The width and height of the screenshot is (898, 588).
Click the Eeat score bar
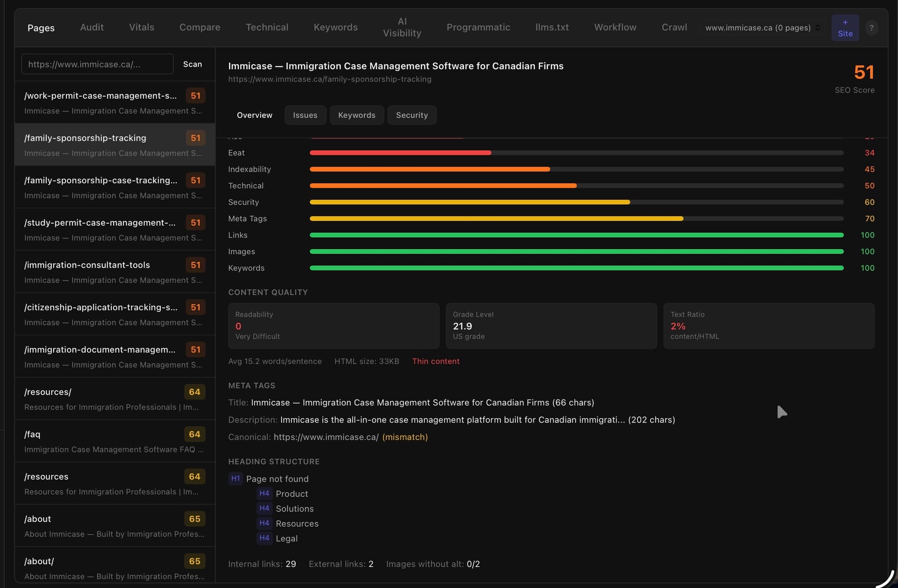(577, 153)
